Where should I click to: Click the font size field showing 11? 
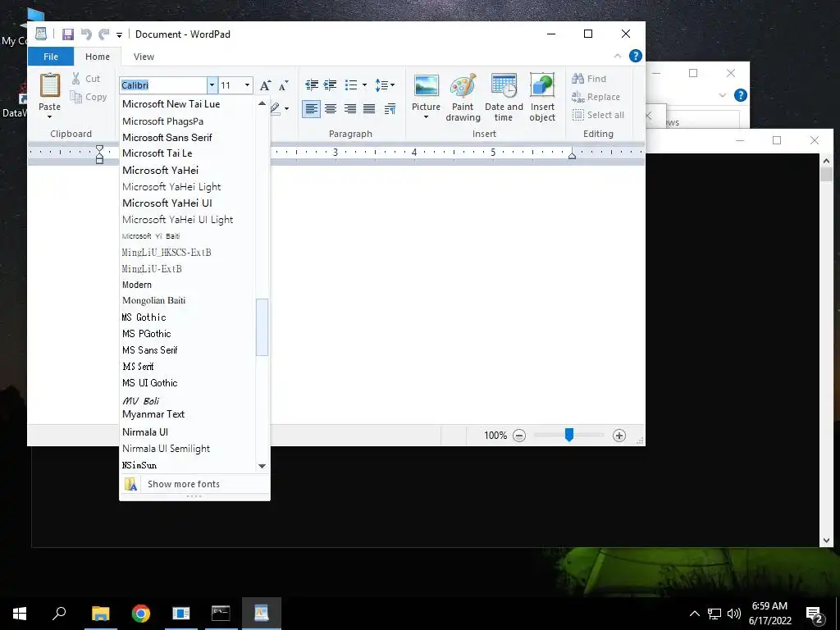click(x=231, y=85)
